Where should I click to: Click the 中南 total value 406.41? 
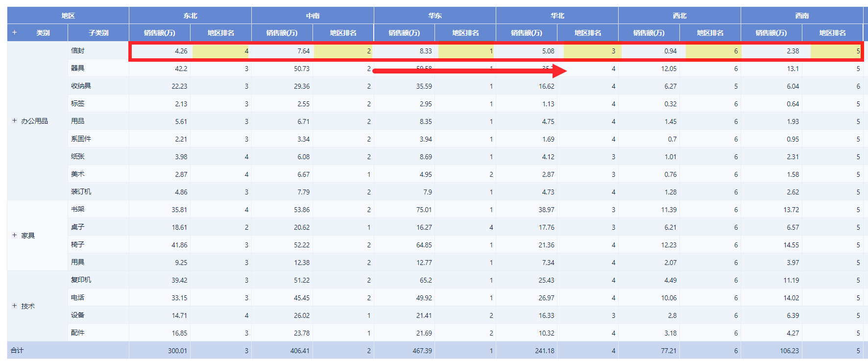point(300,351)
